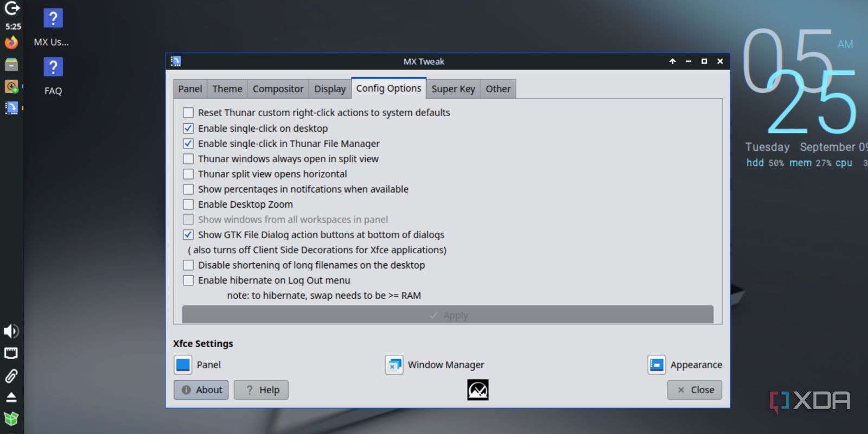Click the greyed-out Apply button
Screen dimensions: 868x434
(448, 315)
